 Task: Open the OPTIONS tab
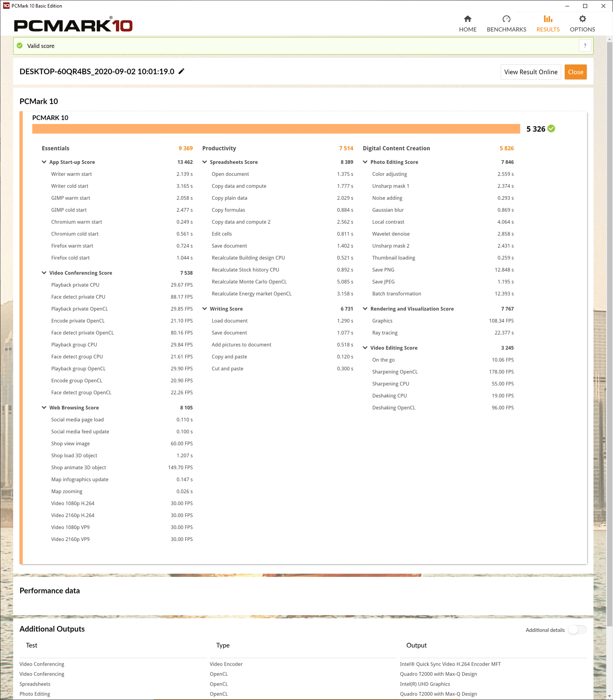coord(582,24)
